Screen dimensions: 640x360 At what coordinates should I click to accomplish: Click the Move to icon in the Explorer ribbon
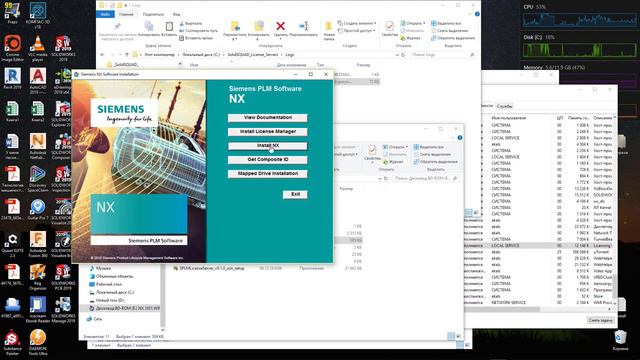235,30
